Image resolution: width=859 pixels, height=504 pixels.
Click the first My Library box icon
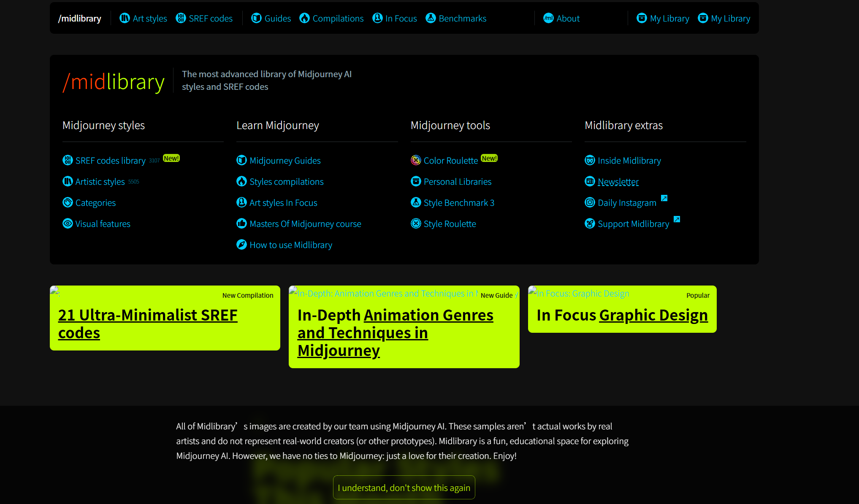[642, 18]
